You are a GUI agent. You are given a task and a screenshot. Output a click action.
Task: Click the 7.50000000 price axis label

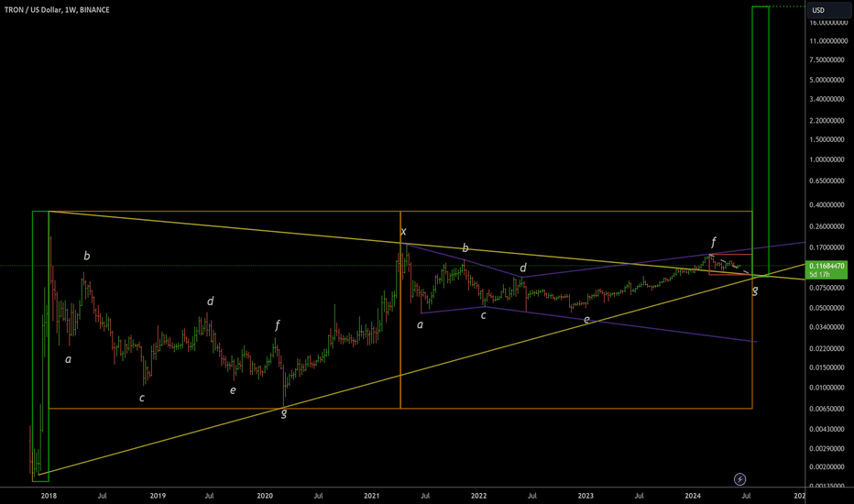[x=827, y=60]
